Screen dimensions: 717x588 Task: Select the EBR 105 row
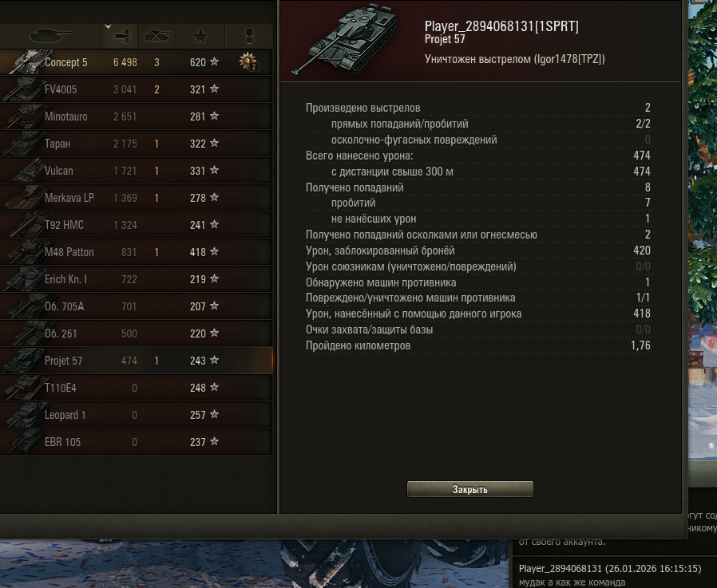point(136,442)
